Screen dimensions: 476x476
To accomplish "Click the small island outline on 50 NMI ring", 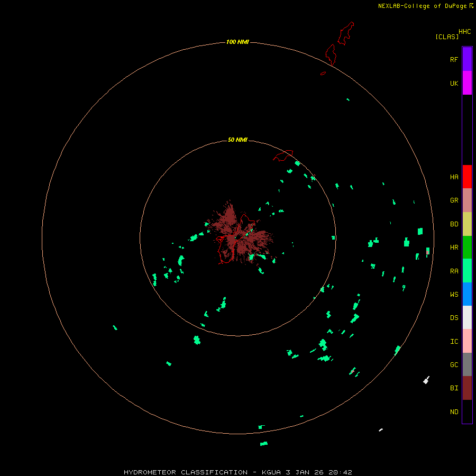I will tap(283, 155).
